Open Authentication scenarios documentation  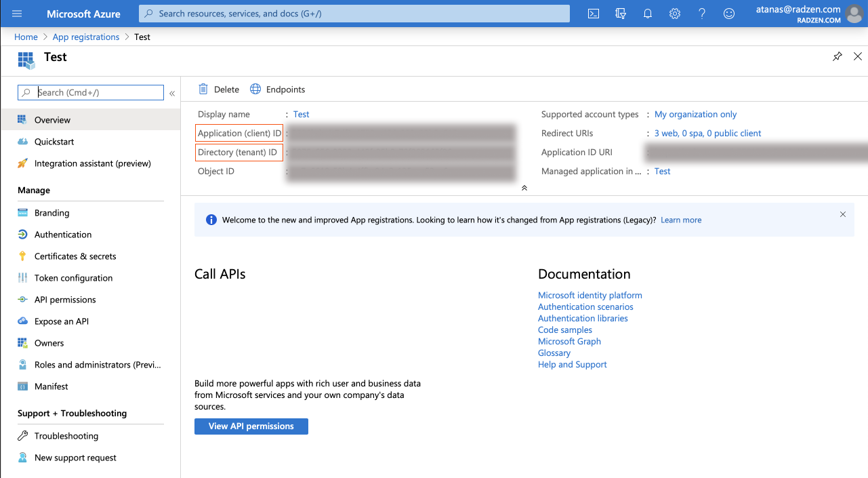[585, 307]
